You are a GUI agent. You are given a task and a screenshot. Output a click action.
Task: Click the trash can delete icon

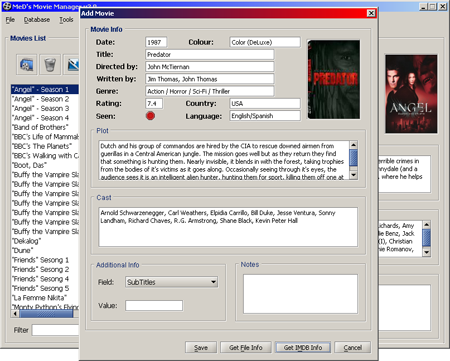click(x=50, y=64)
